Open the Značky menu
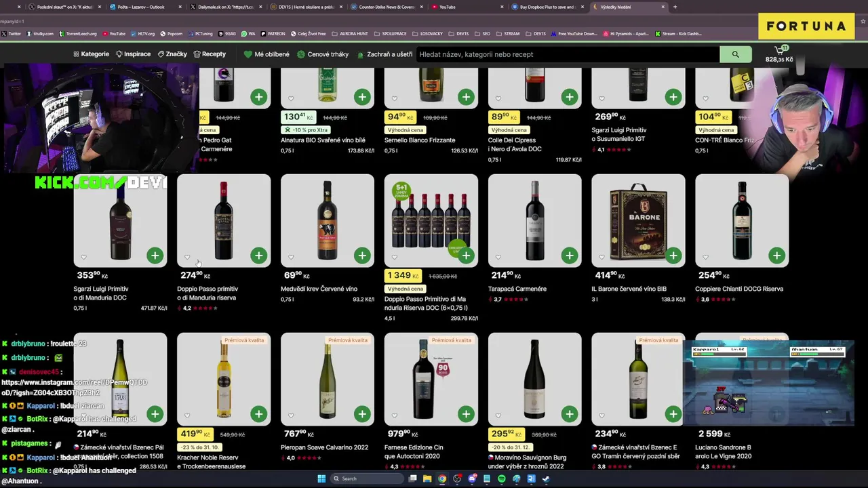The width and height of the screenshot is (868, 488). (172, 54)
